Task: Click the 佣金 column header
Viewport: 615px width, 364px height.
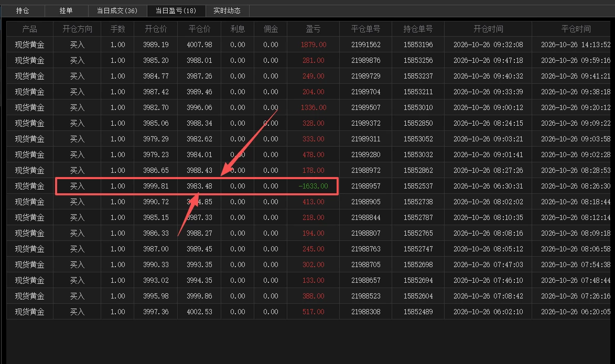Action: 271,29
